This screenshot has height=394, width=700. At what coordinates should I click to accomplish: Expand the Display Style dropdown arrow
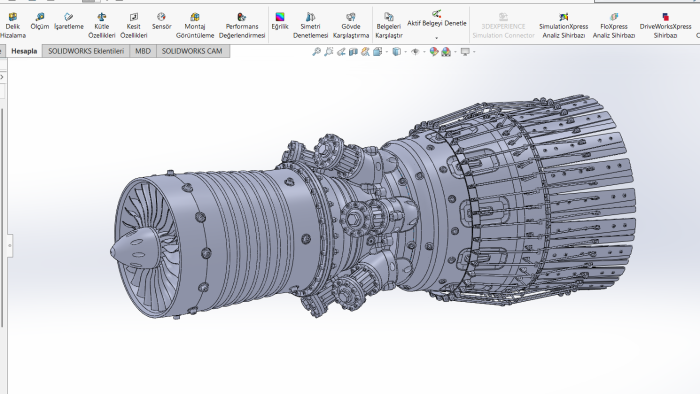(x=405, y=52)
